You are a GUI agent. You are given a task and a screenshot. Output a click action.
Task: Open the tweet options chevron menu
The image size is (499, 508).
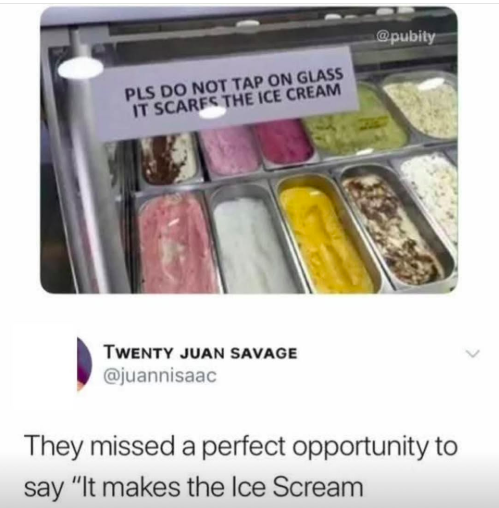tap(473, 353)
